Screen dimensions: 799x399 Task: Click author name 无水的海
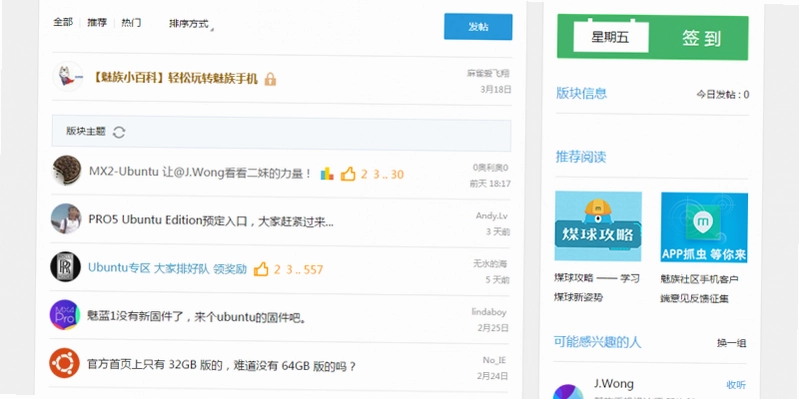click(x=490, y=263)
